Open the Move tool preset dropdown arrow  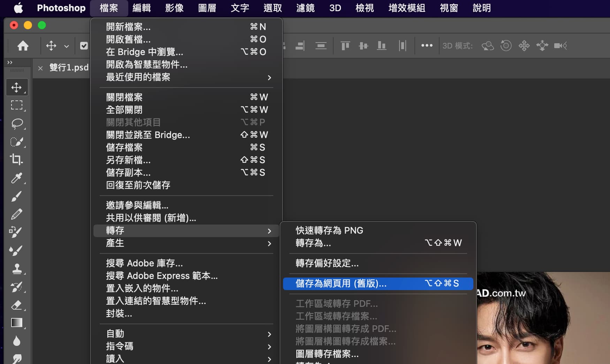(67, 46)
